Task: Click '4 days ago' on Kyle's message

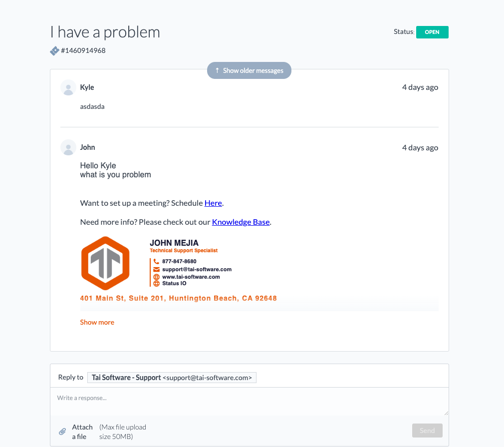Action: click(420, 87)
